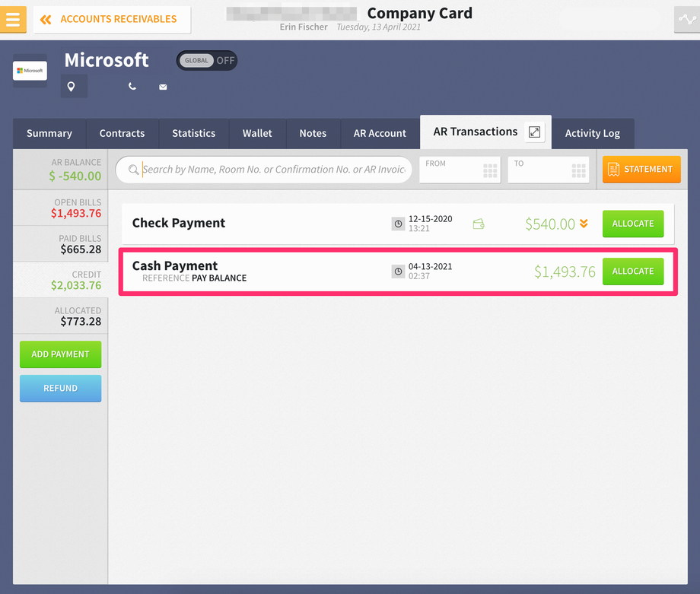The height and width of the screenshot is (594, 700).
Task: Select the Cash Payment title
Action: click(x=175, y=265)
